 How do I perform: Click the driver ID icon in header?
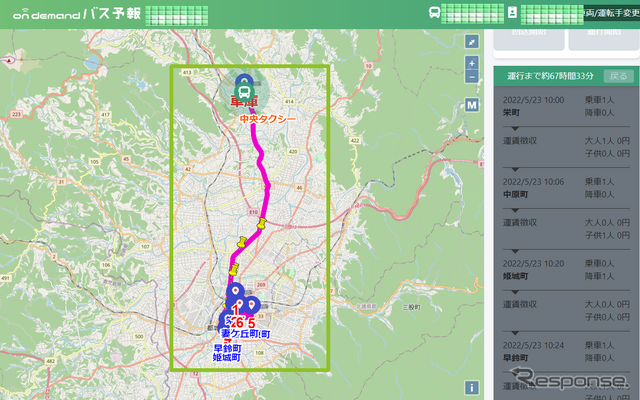coord(512,12)
